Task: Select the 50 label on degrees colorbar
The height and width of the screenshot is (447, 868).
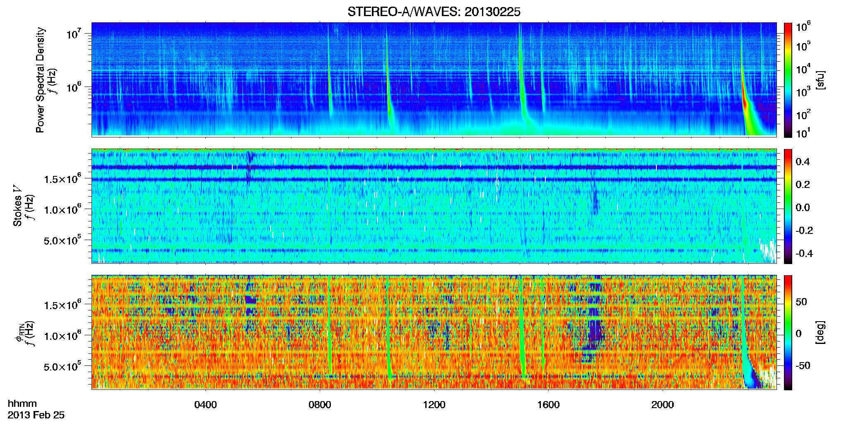Action: click(801, 302)
